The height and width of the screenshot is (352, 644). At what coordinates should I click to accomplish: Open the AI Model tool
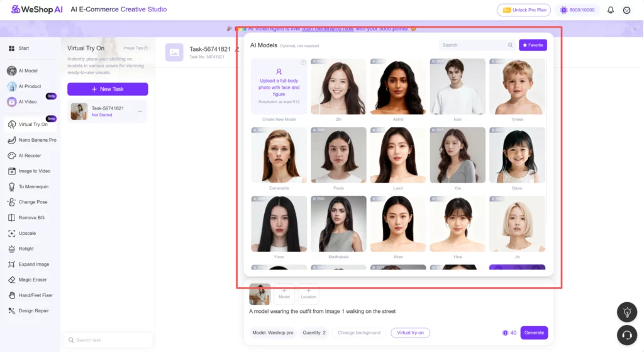(x=23, y=71)
